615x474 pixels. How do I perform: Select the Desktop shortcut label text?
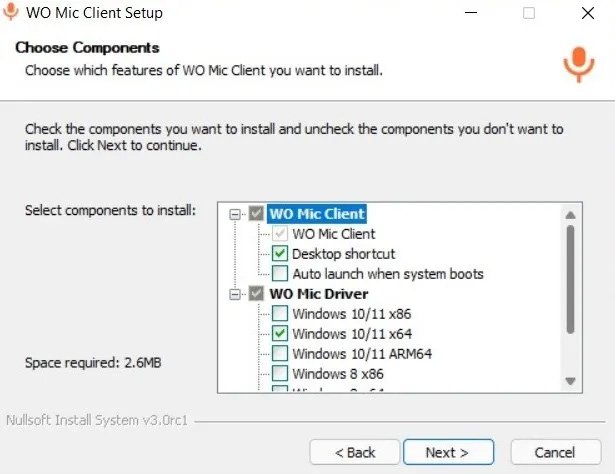pyautogui.click(x=344, y=254)
